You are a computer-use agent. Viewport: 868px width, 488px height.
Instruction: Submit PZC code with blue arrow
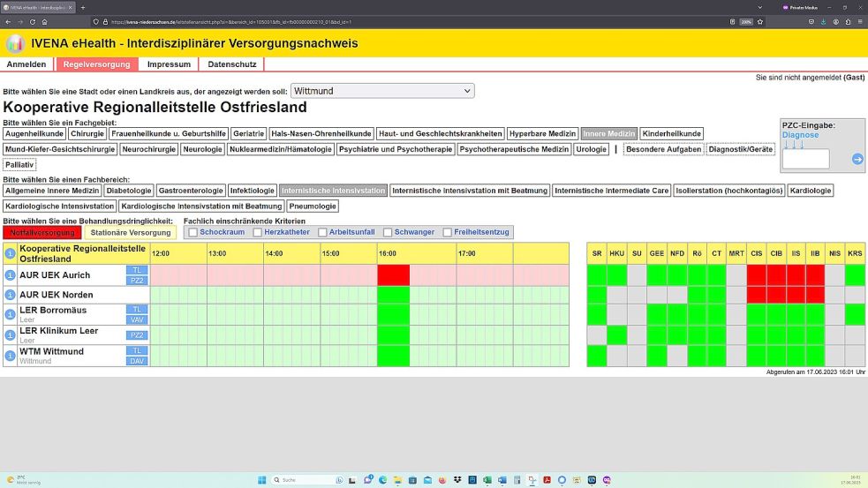coord(857,159)
